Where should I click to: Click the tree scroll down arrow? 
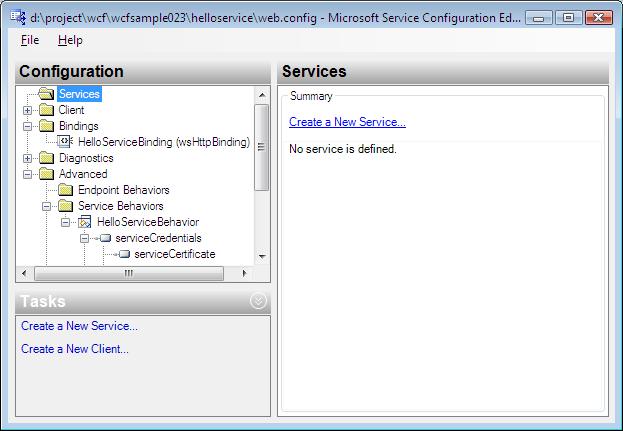262,256
